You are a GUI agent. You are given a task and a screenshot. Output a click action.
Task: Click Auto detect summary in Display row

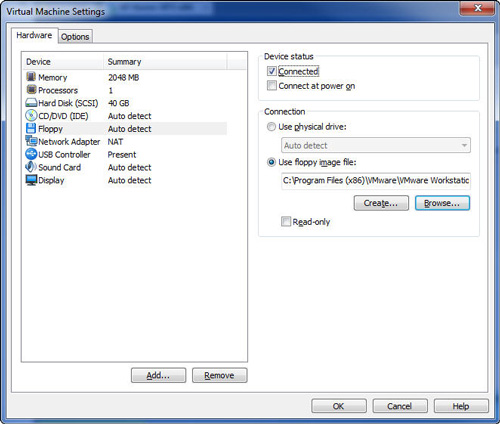(x=130, y=180)
